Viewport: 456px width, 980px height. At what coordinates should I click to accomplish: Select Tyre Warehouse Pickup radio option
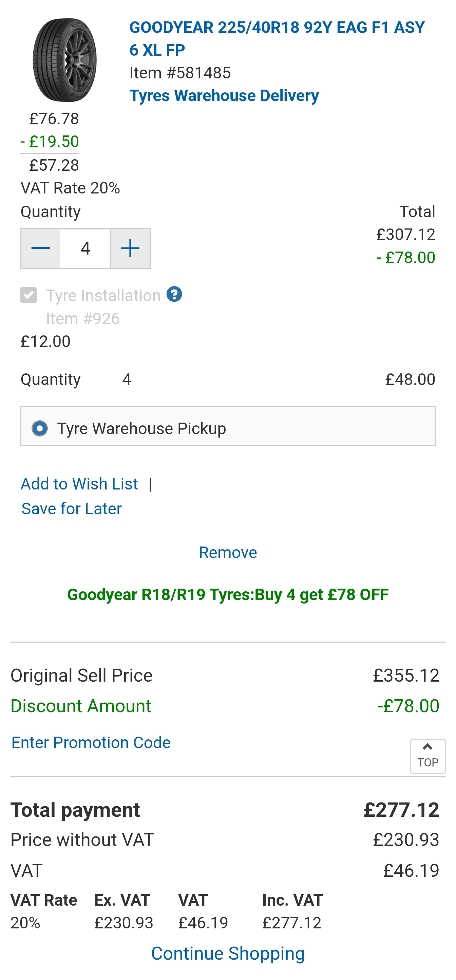tap(40, 428)
